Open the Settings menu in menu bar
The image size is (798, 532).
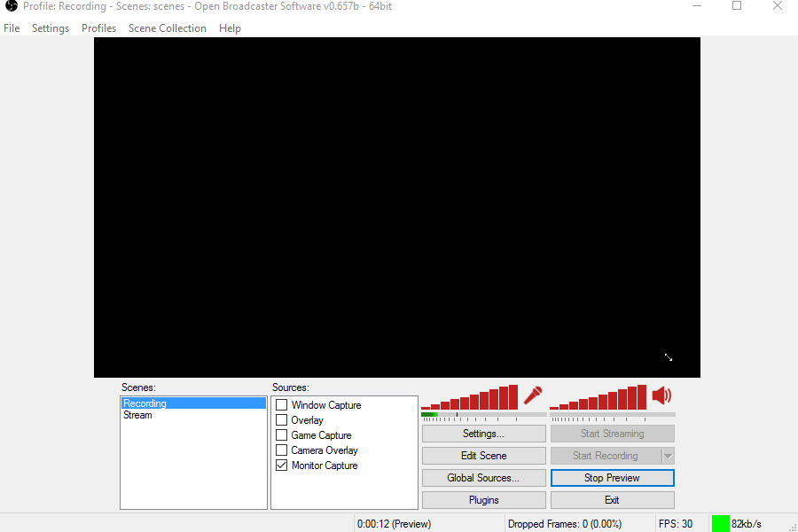[x=51, y=28]
